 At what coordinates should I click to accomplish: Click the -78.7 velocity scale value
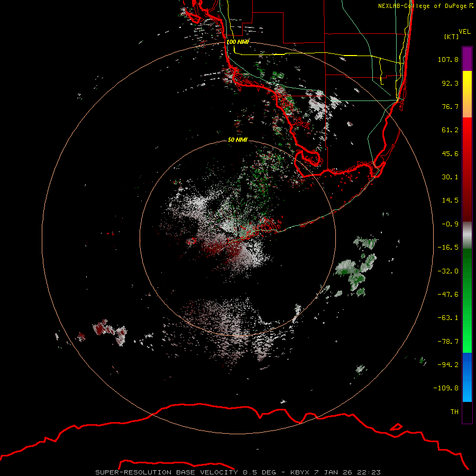click(448, 342)
